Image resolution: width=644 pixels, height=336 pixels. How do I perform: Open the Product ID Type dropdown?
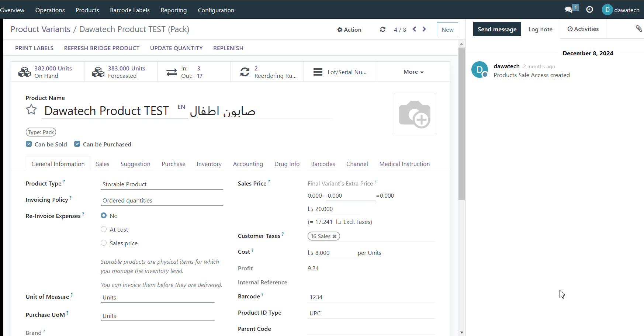[371, 313]
